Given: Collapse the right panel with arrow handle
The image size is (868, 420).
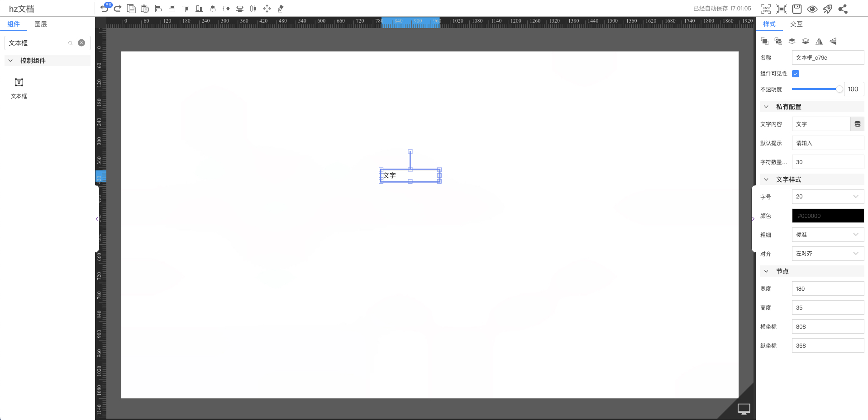Looking at the screenshot, I should click(753, 219).
